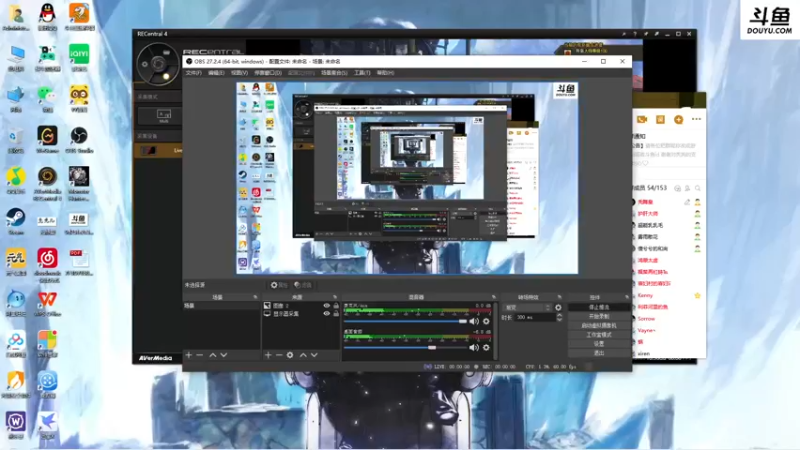Remove selected scene with minus icon
This screenshot has width=800, height=450.
coord(199,355)
